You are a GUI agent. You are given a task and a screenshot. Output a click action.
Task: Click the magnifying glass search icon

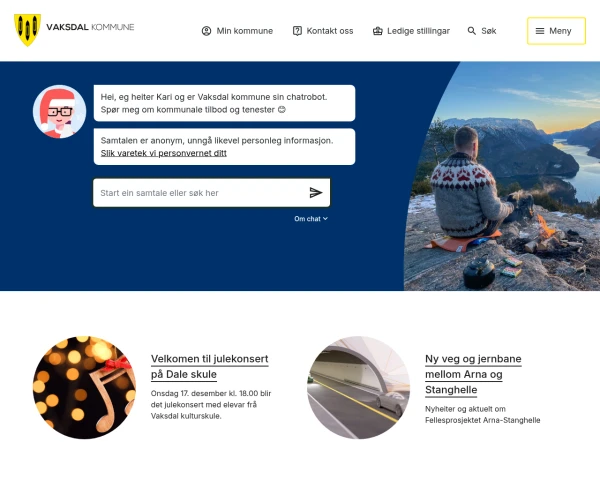coord(472,31)
